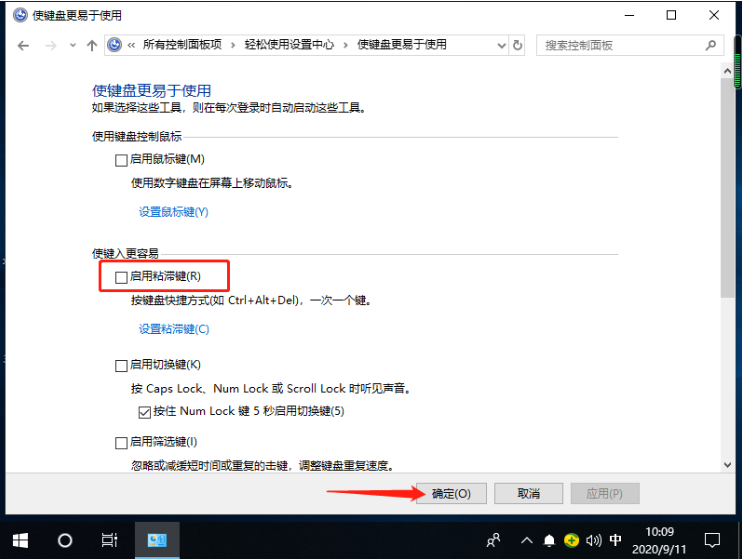Expand chevron after 所有控制面板项
742x560 pixels.
coord(233,45)
